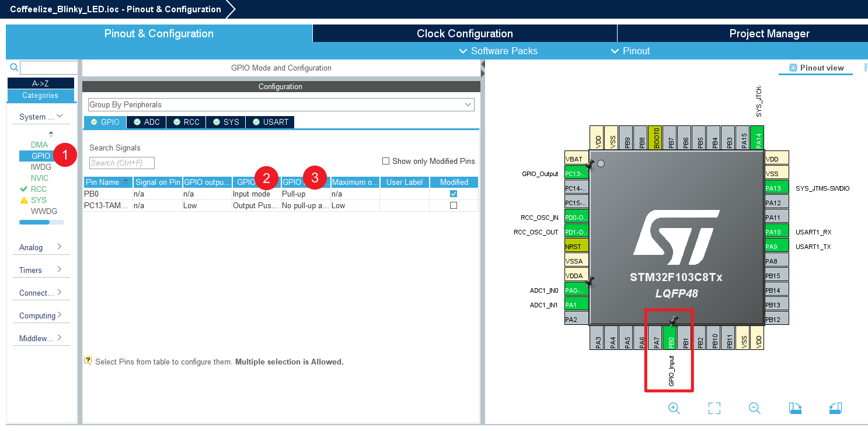Viewport: 868px width, 431px height.
Task: Click the magnifier search icon in sidebar
Action: click(14, 68)
